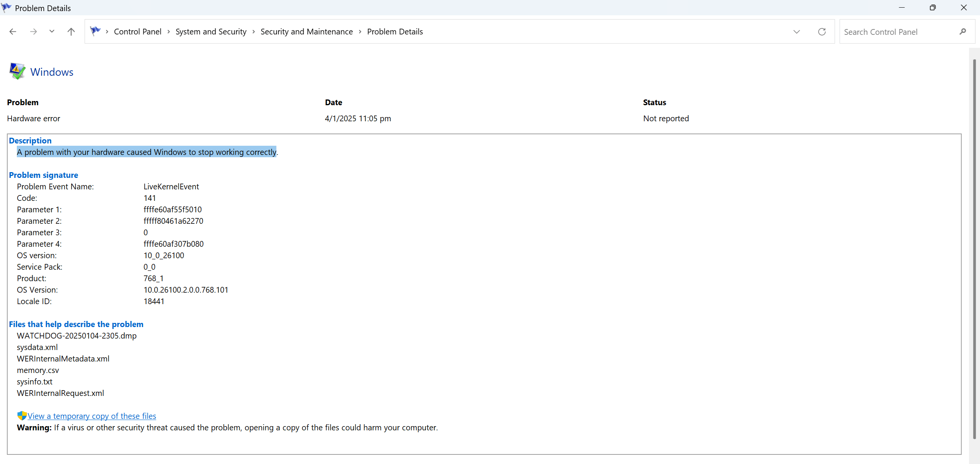Open the recent pages dropdown
The width and height of the screenshot is (980, 464).
click(x=52, y=31)
